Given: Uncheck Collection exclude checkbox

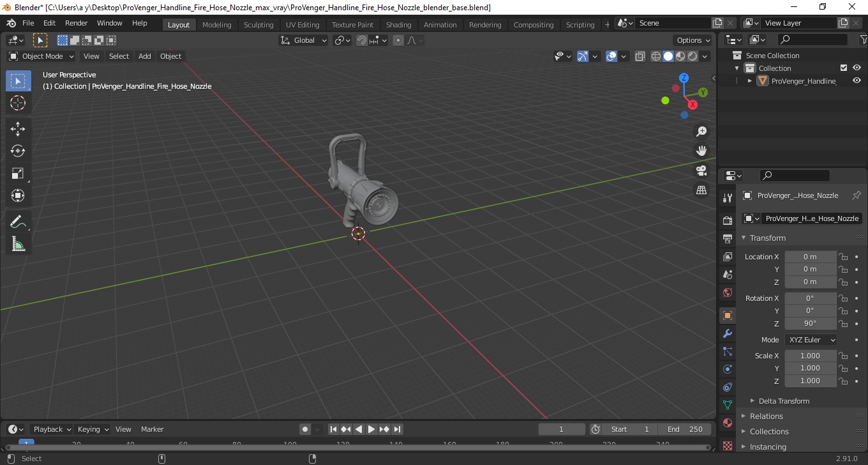Looking at the screenshot, I should [844, 68].
